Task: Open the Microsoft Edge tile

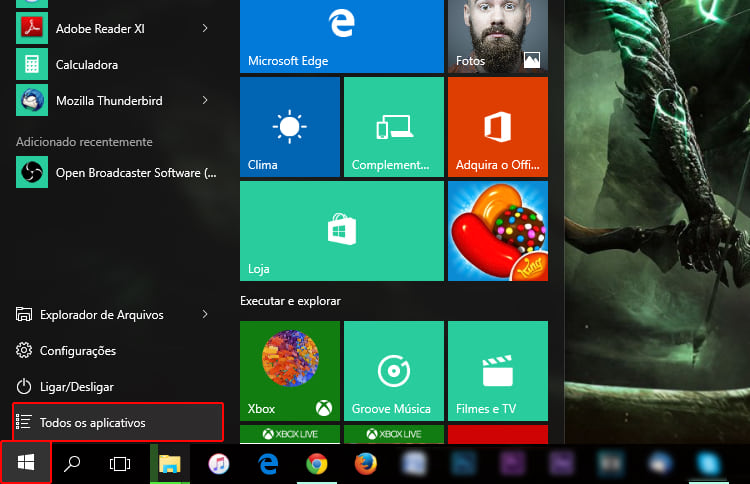Action: [x=342, y=36]
